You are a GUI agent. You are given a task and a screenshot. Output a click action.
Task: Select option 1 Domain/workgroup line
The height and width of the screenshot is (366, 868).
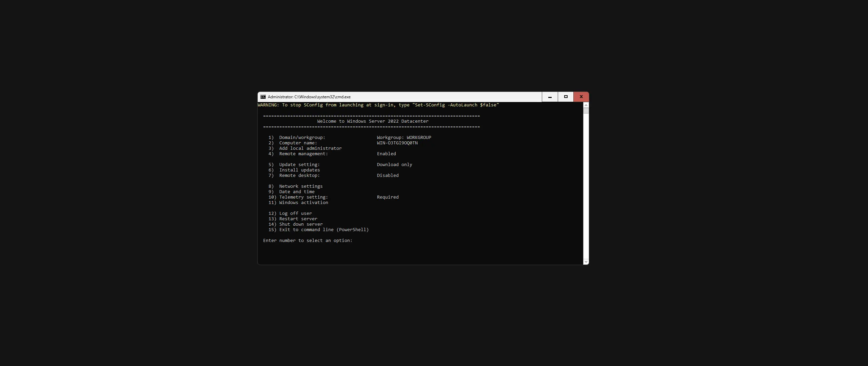[297, 137]
